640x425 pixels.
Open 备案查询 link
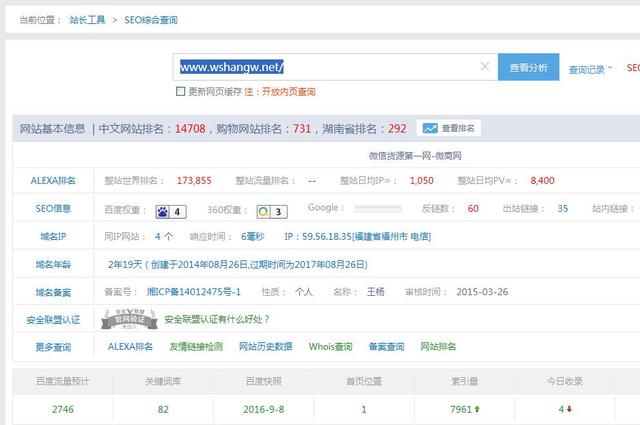tap(386, 347)
